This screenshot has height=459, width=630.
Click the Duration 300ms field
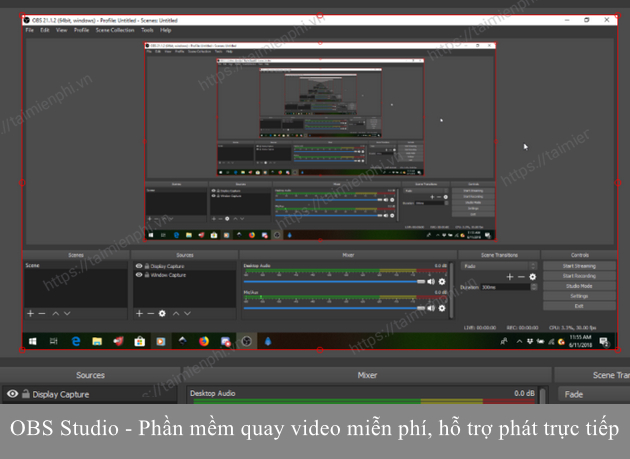point(506,287)
